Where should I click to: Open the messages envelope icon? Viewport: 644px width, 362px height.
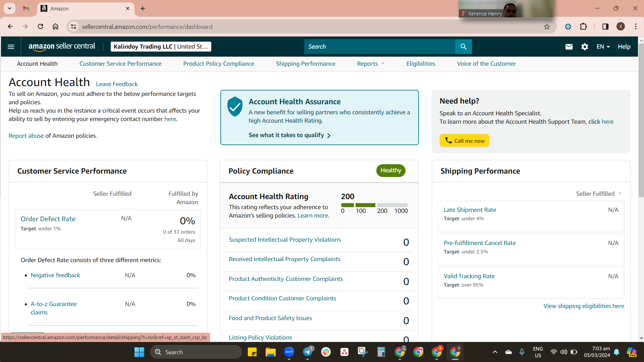coord(569,47)
